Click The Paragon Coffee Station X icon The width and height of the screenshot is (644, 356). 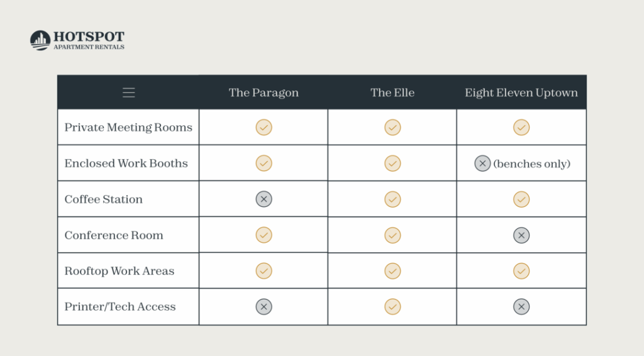264,199
